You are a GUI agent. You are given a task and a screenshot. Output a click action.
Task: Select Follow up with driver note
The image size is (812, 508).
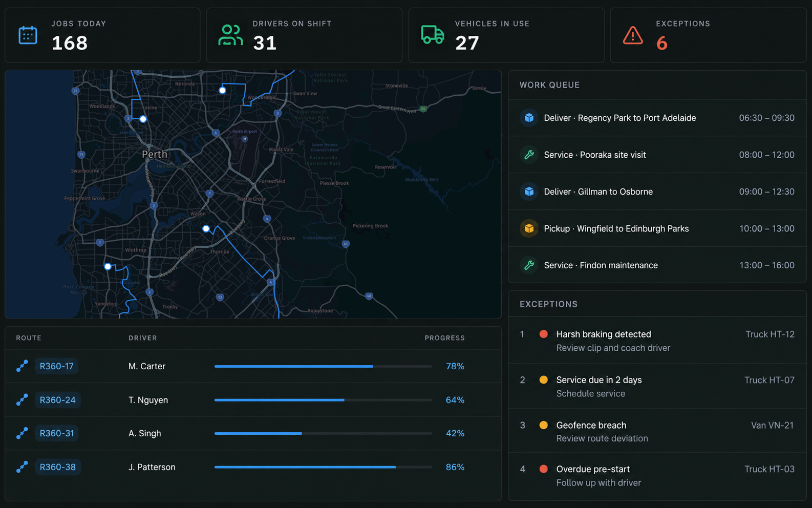coord(599,483)
